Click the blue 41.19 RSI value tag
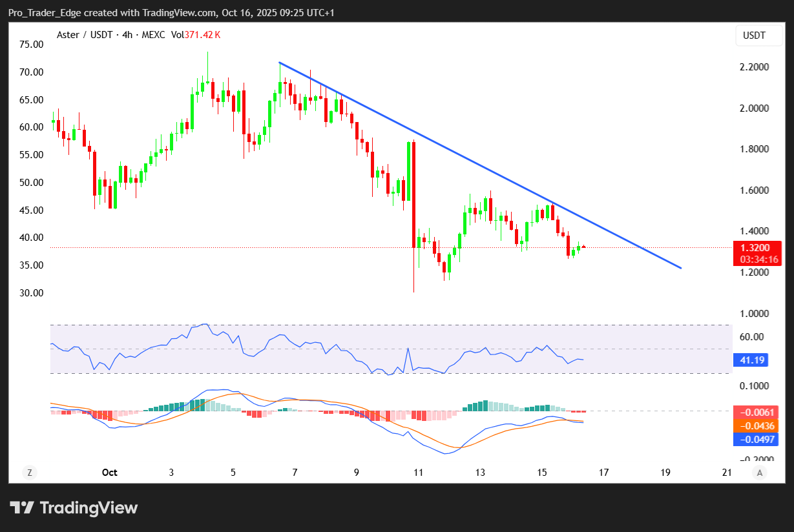This screenshot has height=532, width=794. (750, 360)
